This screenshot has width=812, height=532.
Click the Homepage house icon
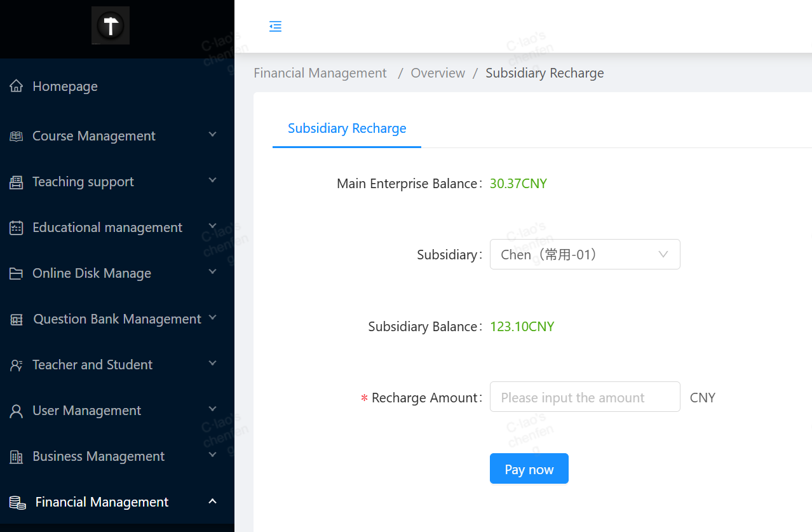17,86
